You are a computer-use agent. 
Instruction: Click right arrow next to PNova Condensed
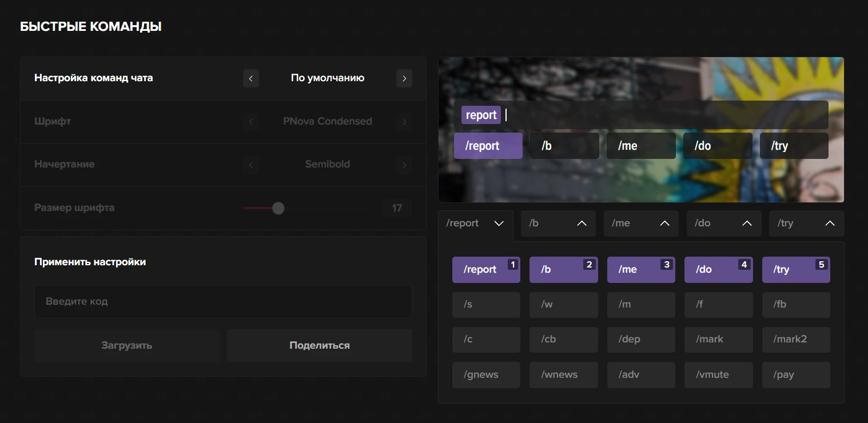point(404,122)
